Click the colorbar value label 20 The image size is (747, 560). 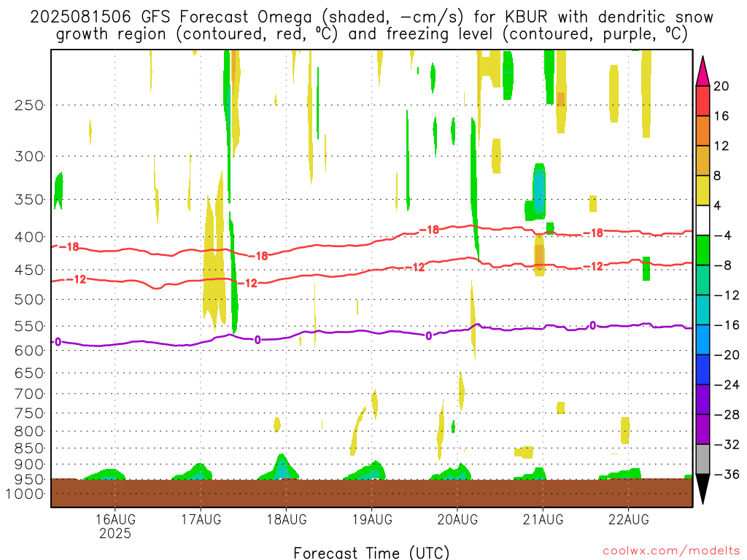click(x=721, y=86)
